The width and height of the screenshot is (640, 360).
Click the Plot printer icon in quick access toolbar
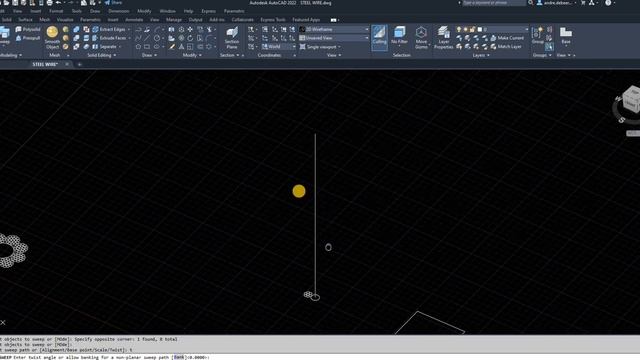pos(49,3)
